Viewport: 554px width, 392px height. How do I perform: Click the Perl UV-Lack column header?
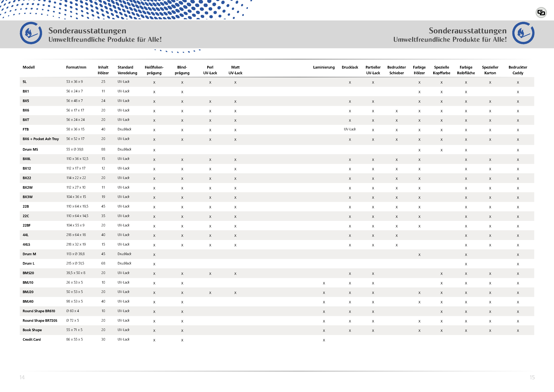(x=210, y=70)
